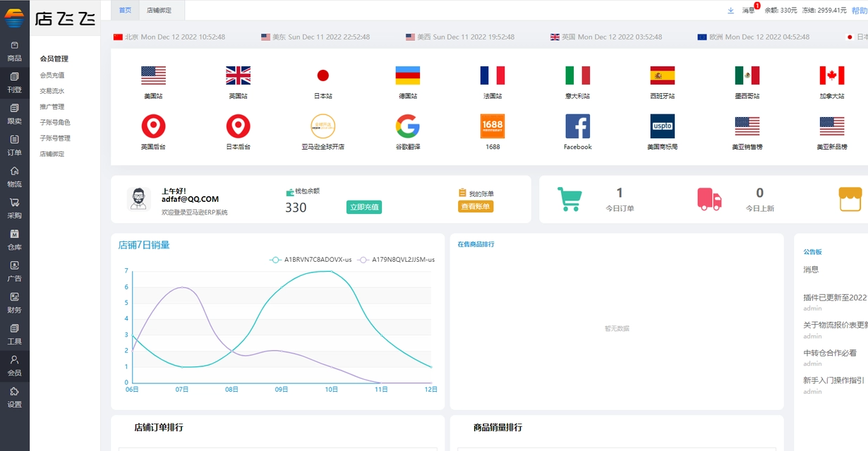Open the 西班牙站 Spain flag shortcut
The height and width of the screenshot is (451, 868).
click(662, 76)
